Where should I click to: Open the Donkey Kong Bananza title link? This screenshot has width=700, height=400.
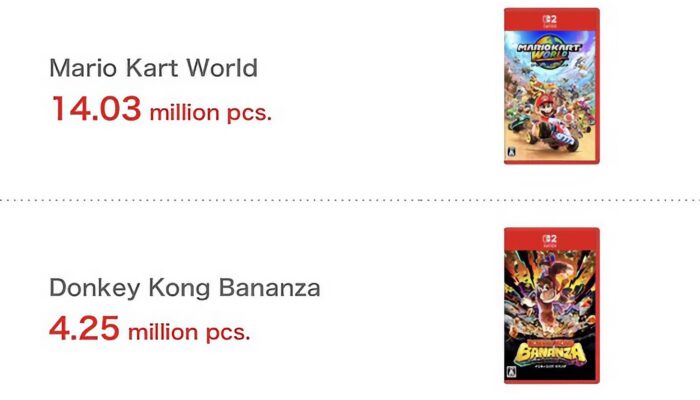[185, 289]
